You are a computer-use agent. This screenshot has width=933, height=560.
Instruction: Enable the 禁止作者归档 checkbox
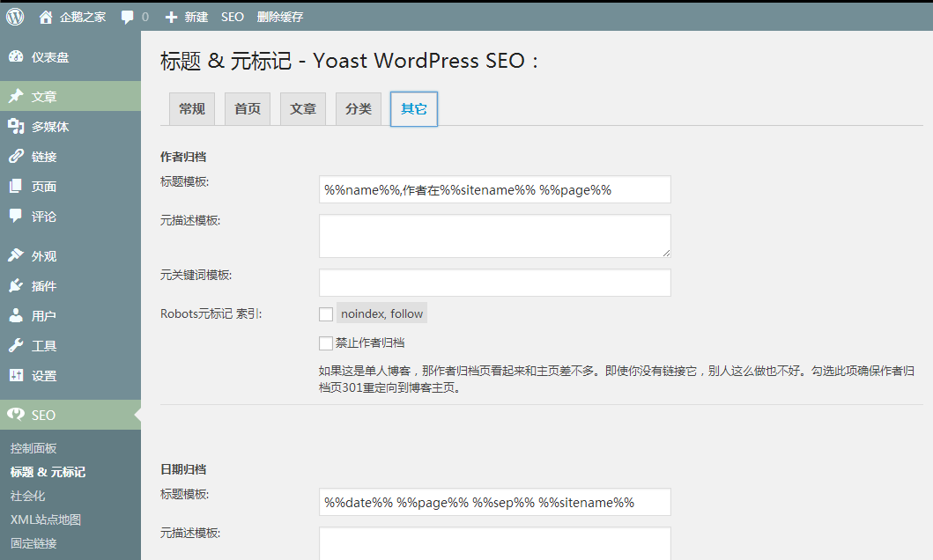click(x=325, y=343)
